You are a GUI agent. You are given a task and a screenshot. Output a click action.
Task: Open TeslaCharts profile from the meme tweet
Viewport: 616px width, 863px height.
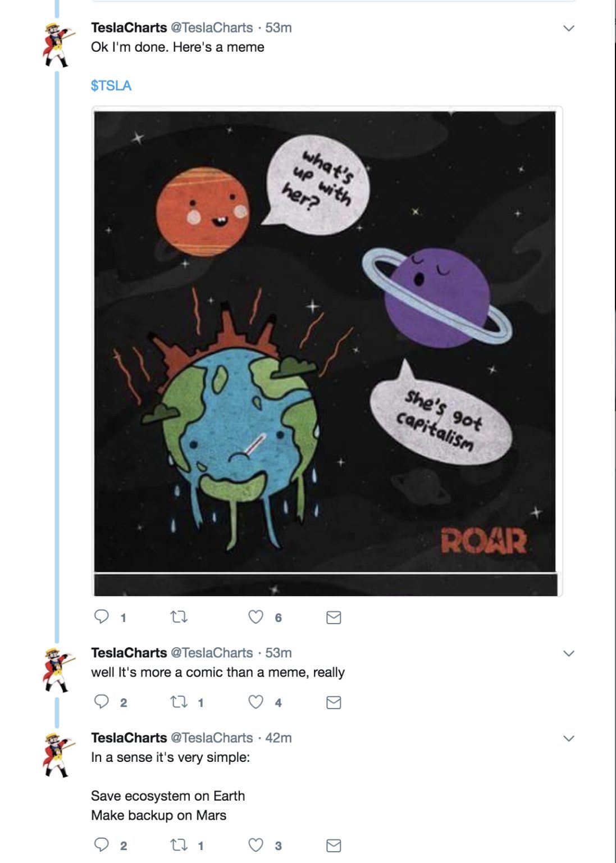(129, 28)
